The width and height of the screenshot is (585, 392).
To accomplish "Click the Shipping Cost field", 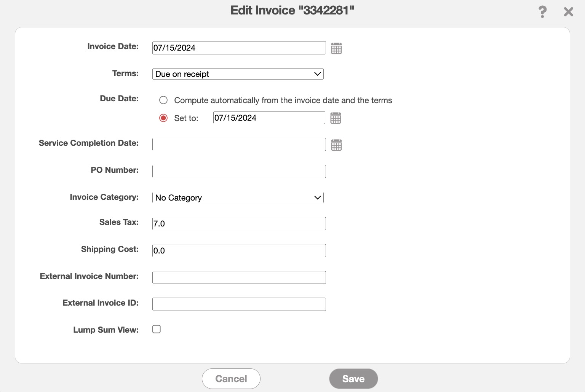I will point(239,251).
